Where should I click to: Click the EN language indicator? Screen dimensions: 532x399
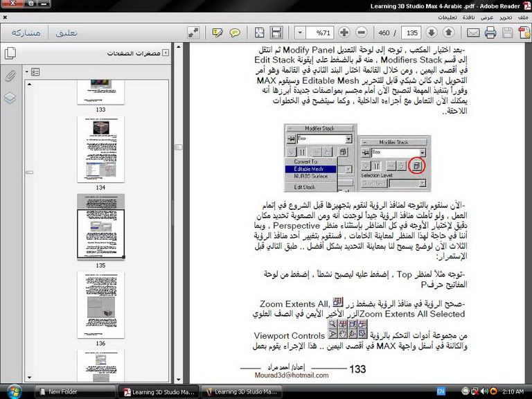point(441,391)
